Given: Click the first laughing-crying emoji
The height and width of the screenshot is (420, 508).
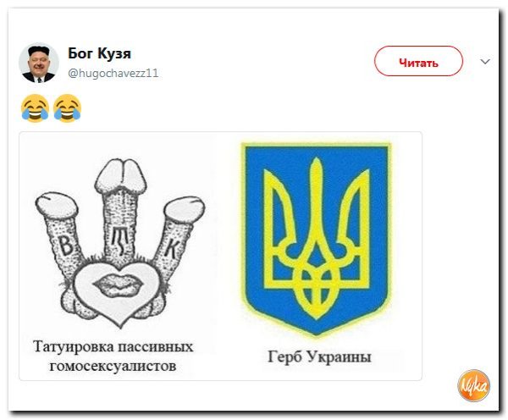Looking at the screenshot, I should click(x=35, y=108).
